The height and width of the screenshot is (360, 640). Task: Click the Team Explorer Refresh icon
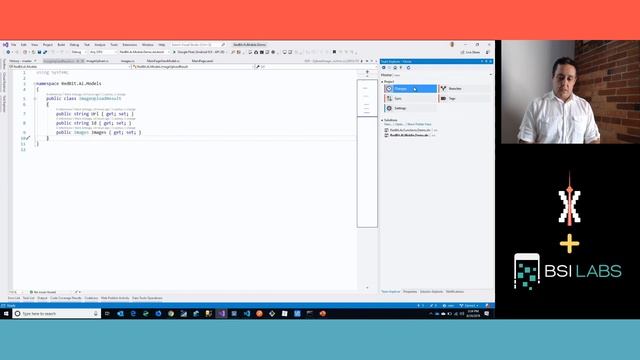coord(408,67)
